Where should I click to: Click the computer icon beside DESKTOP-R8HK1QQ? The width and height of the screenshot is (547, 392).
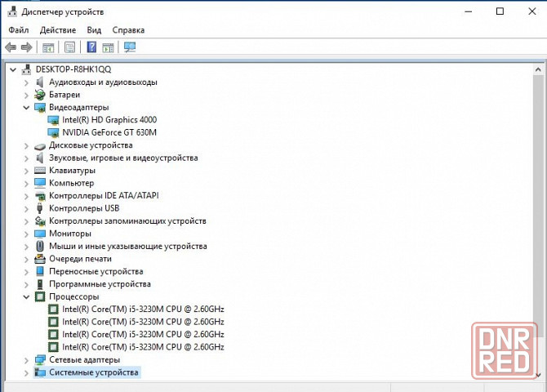tap(26, 69)
